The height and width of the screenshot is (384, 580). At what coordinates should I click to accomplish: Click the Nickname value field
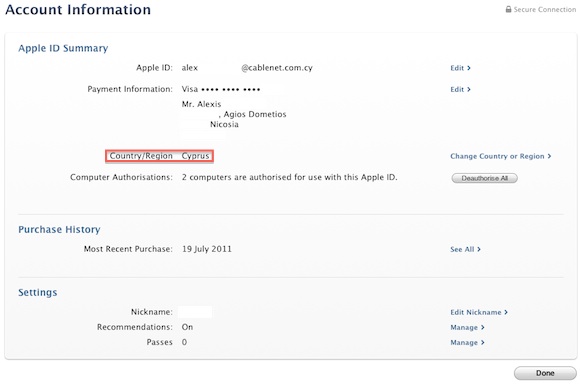click(x=195, y=312)
